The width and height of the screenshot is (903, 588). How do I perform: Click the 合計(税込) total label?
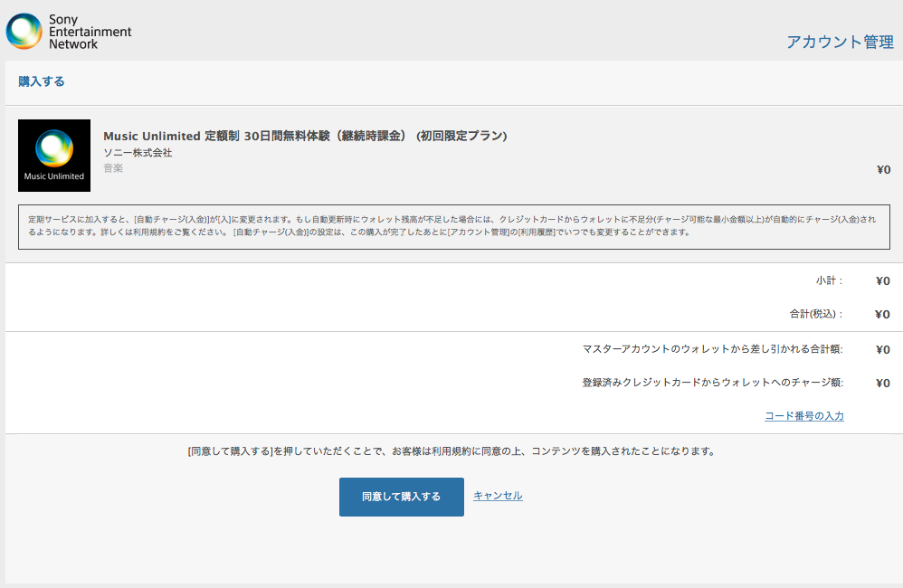point(816,314)
